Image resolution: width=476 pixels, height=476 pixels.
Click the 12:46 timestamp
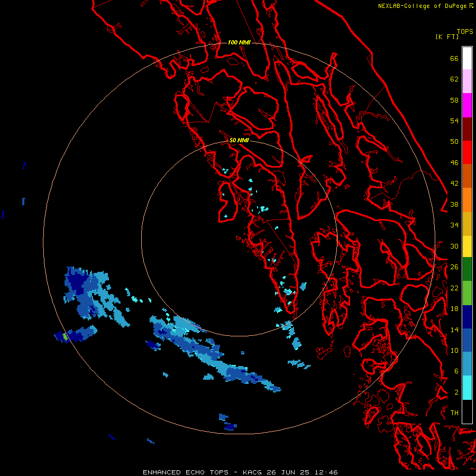click(x=326, y=472)
